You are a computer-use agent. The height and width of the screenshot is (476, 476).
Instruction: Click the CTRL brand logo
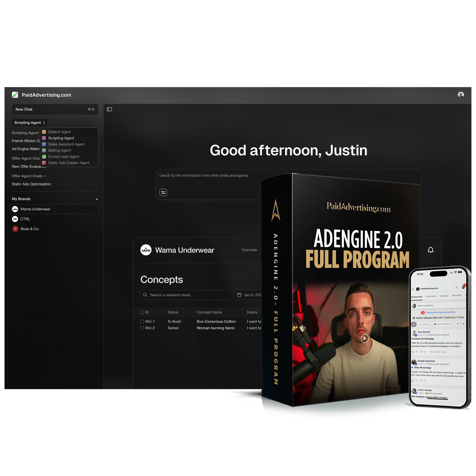coord(15,219)
